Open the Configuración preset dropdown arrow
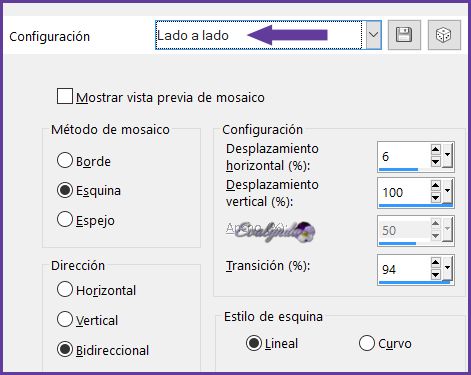 pos(374,35)
